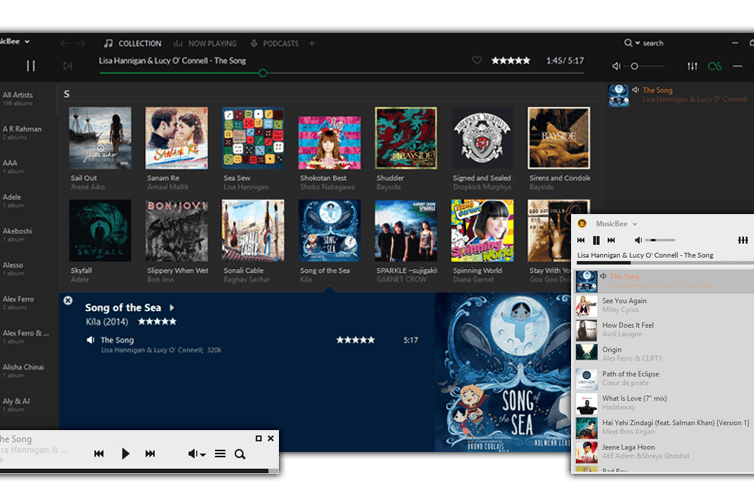This screenshot has height=500, width=754.
Task: Open Sail Out album cover
Action: (100, 138)
